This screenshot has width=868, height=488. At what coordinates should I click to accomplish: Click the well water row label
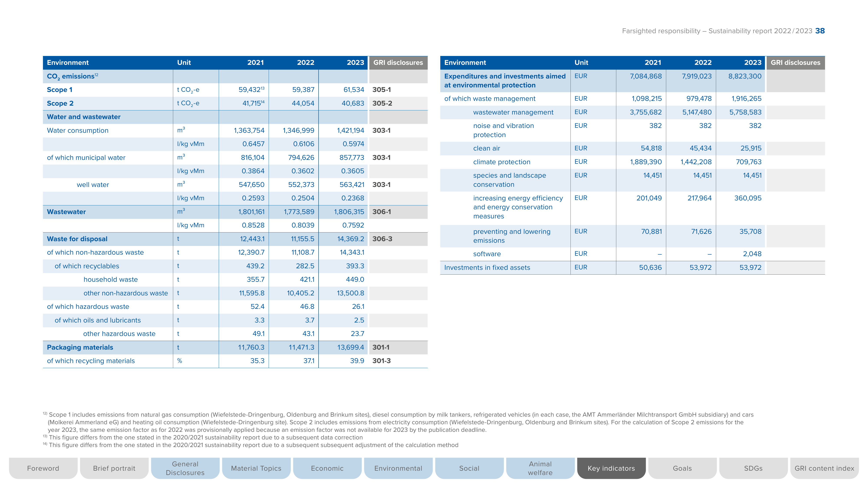click(93, 185)
